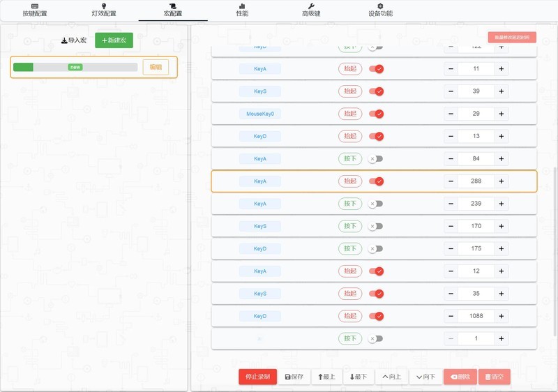Toggle the switch in the delay 239 row
This screenshot has width=558, height=392.
[375, 204]
